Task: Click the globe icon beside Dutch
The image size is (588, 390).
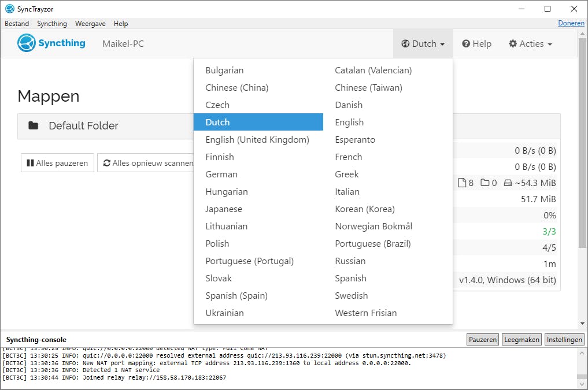Action: click(405, 44)
